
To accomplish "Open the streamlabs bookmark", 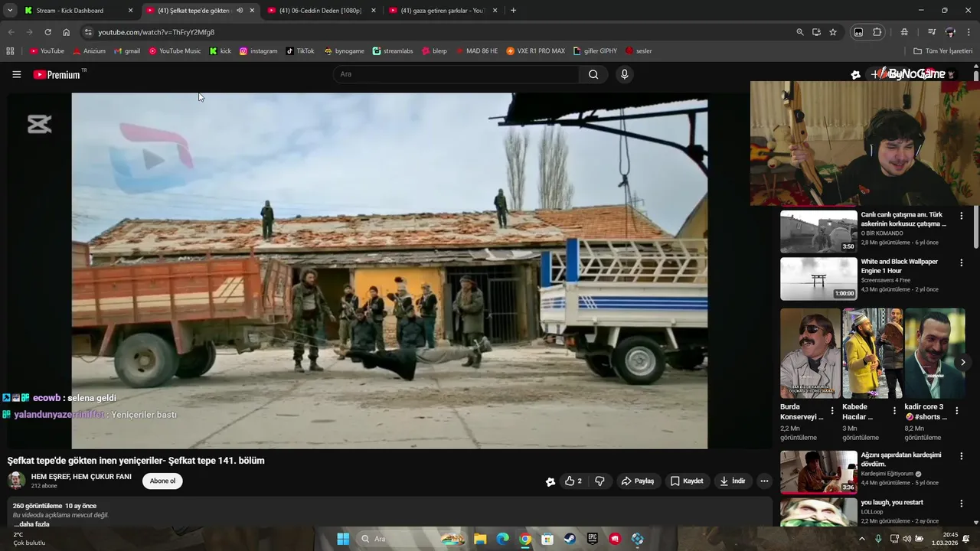I will tap(393, 51).
